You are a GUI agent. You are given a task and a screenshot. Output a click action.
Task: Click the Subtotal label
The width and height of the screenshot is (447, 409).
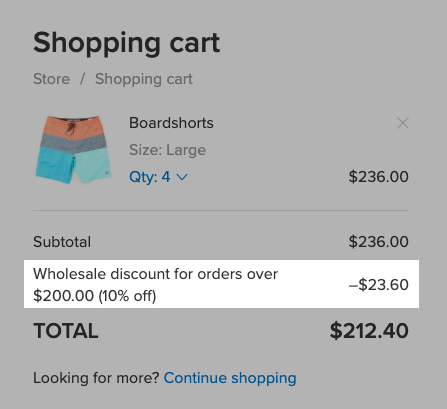[x=62, y=242]
